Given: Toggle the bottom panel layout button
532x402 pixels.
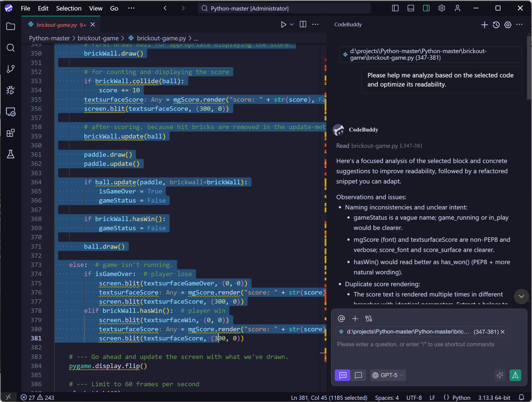Looking at the screenshot, I should click(411, 8).
